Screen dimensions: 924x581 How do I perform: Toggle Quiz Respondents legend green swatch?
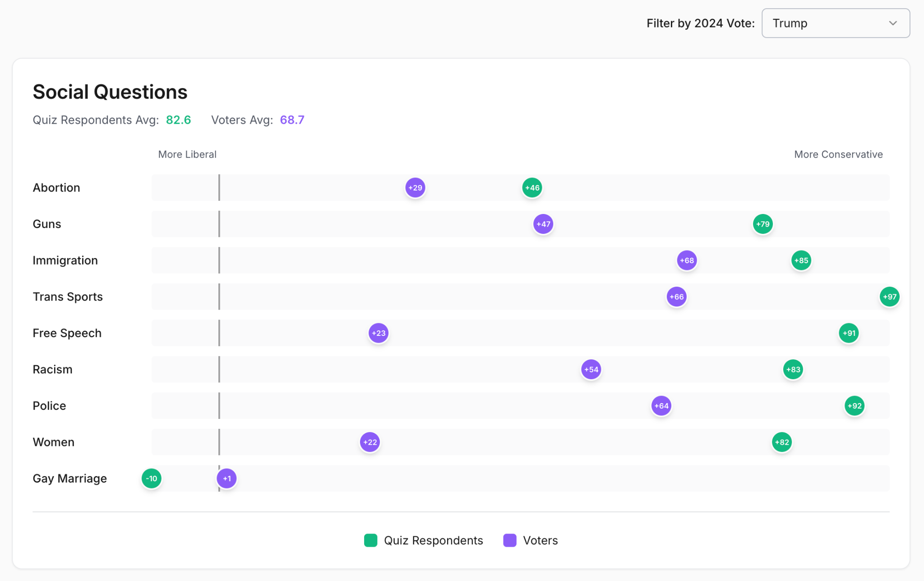370,540
